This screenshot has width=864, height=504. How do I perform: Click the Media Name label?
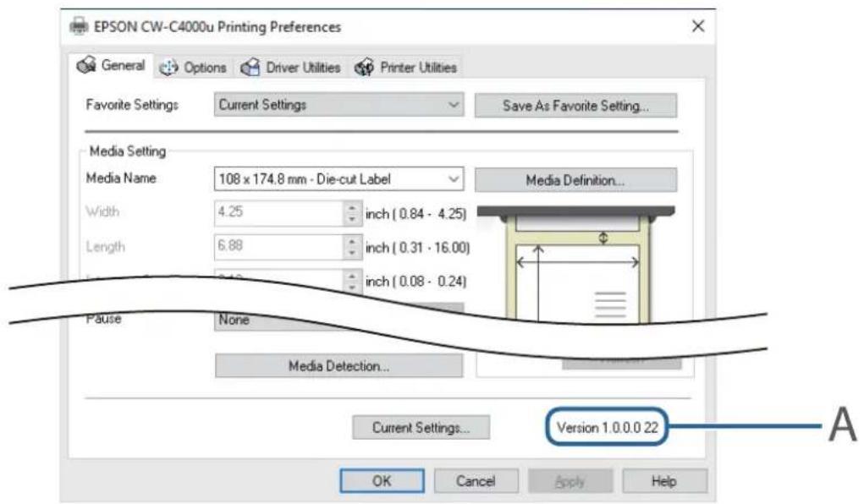(121, 178)
